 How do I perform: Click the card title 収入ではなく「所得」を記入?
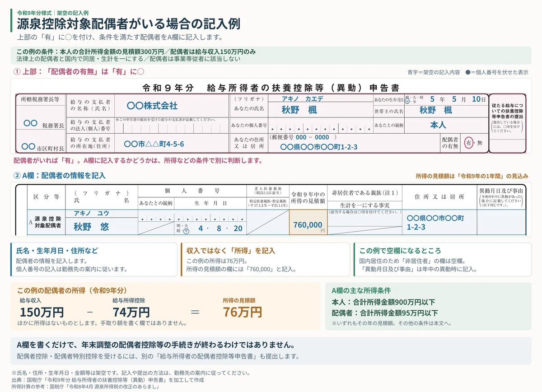click(230, 251)
